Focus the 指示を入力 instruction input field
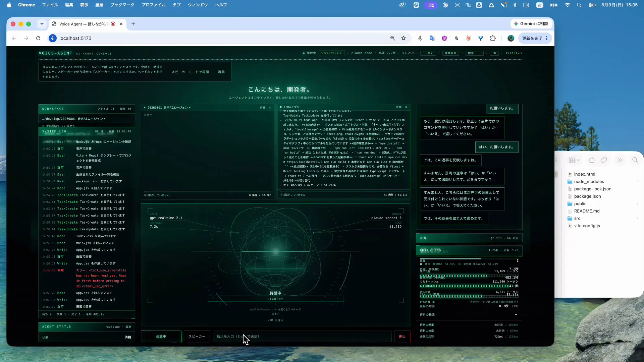The height and width of the screenshot is (362, 644). point(302,336)
